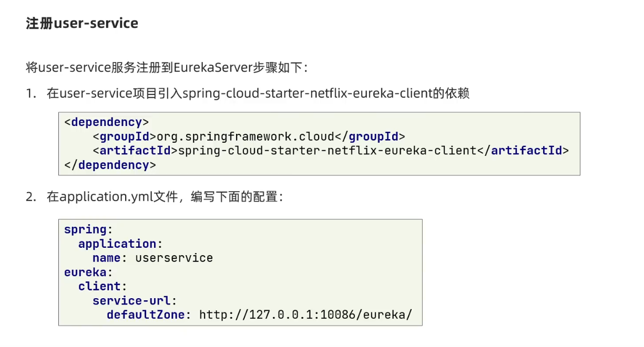The image size is (644, 347).
Task: Click the name: key in the YAML
Action: (x=110, y=258)
